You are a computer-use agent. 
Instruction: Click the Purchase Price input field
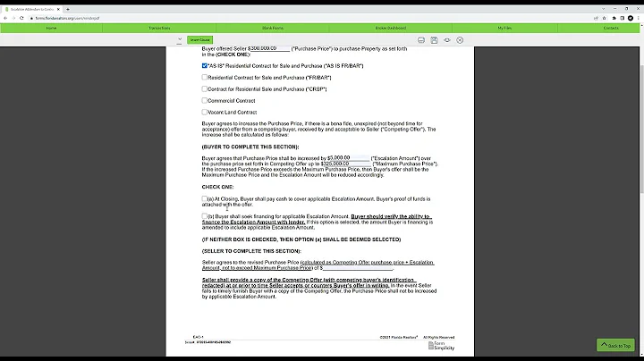270,48
